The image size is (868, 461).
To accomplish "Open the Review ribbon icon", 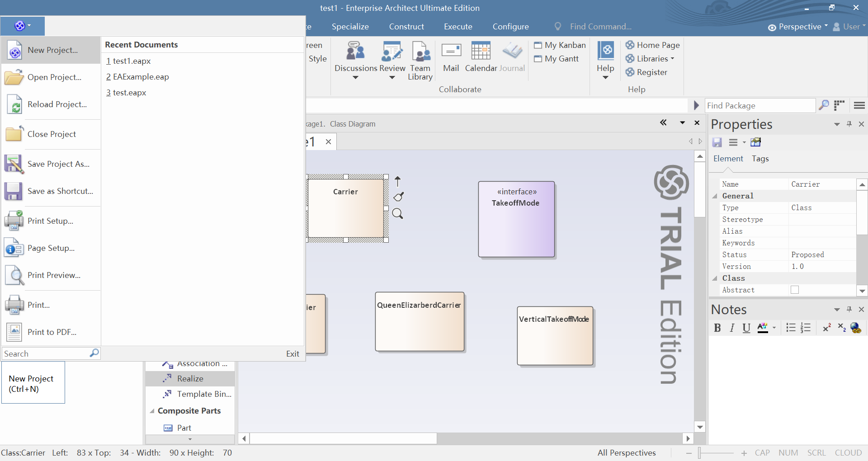I will pos(392,60).
